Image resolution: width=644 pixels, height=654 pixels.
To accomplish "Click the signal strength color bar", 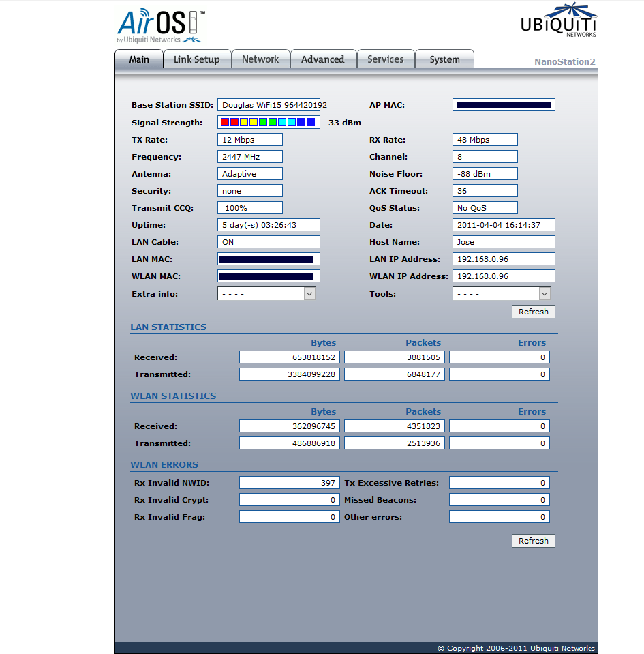I will point(269,122).
